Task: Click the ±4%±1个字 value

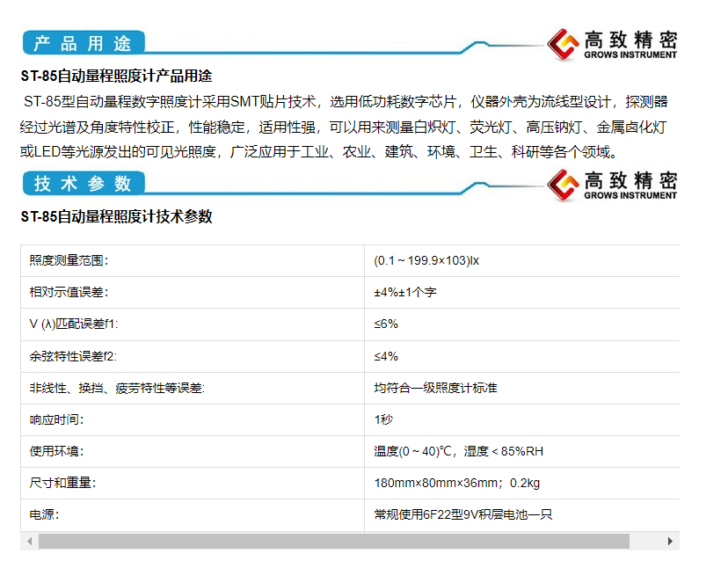Action: click(405, 292)
